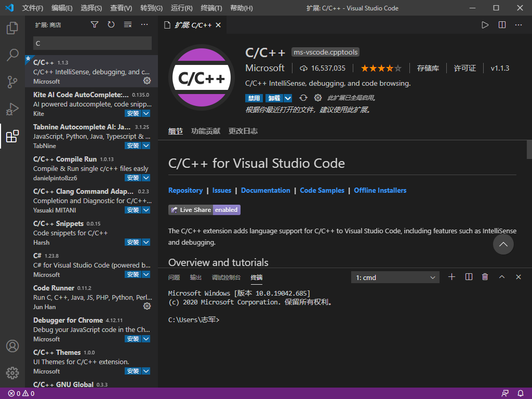The image size is (532, 399).
Task: Open errors and warnings count in status bar
Action: [x=21, y=394]
